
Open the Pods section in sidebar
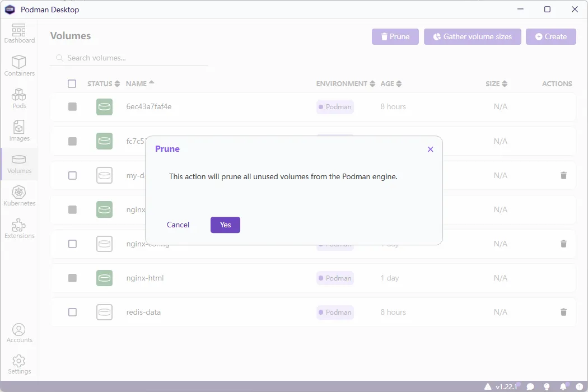[x=19, y=98]
